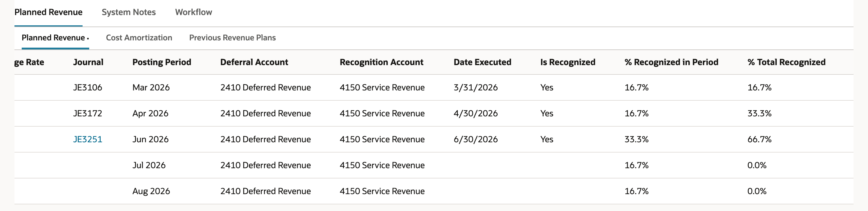This screenshot has width=868, height=211.
Task: Click Yes in the Apr 2026 row
Action: [546, 113]
